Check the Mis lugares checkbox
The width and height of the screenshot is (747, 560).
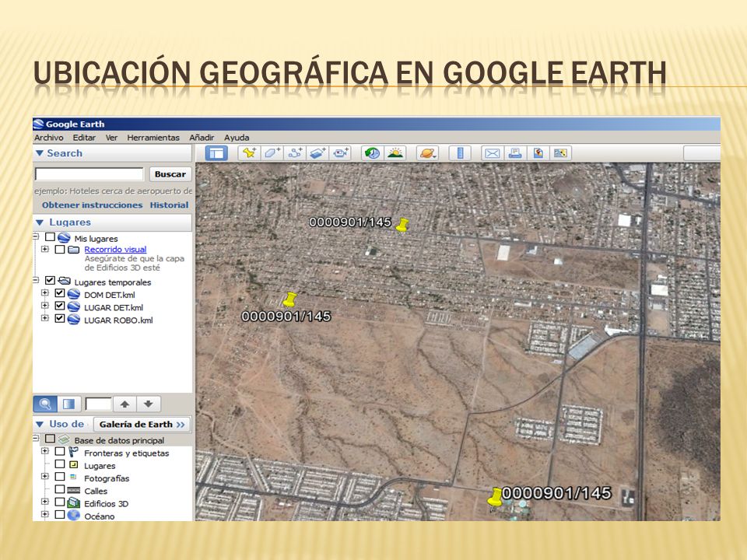click(x=50, y=236)
